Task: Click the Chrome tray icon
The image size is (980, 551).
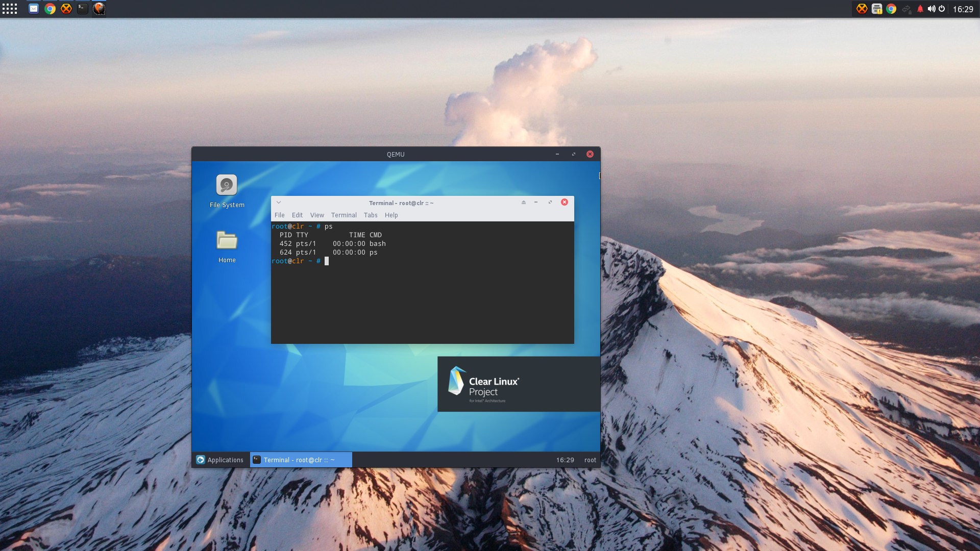Action: tap(891, 9)
